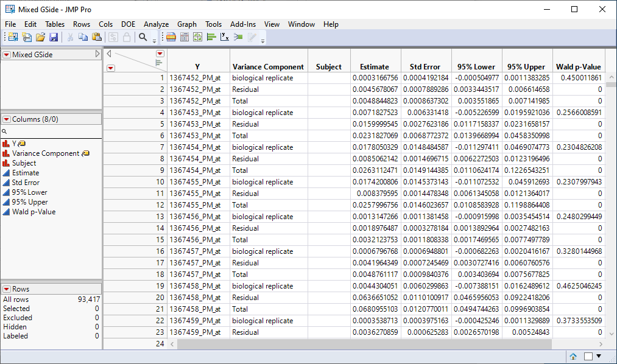Click the Wald p-Value column header

point(578,66)
